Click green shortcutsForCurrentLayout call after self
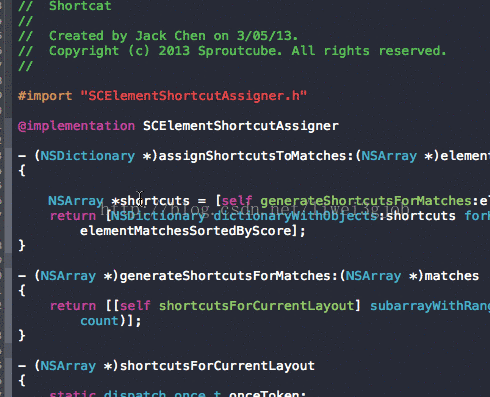 pos(256,306)
